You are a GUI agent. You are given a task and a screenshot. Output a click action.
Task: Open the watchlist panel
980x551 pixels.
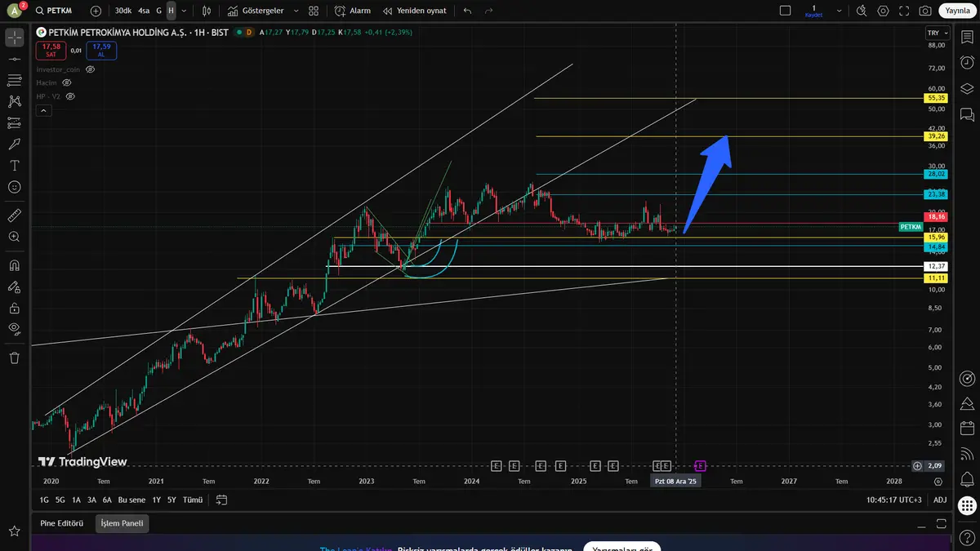[967, 38]
